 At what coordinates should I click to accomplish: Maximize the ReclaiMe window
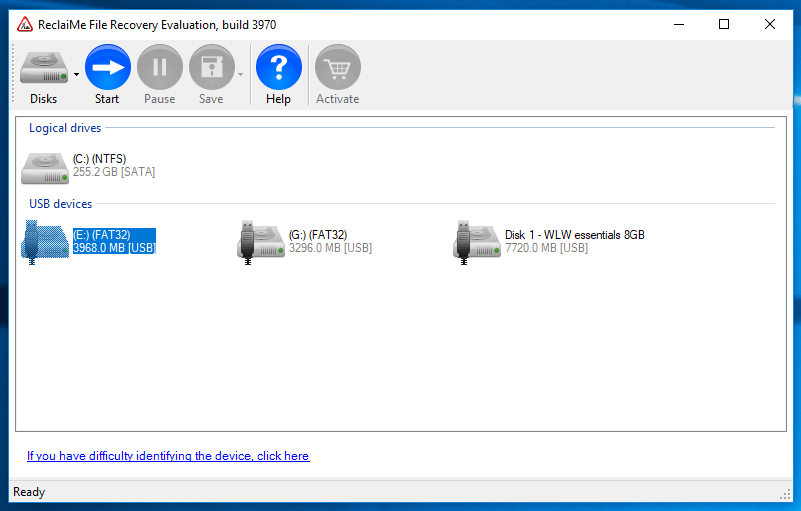(x=724, y=25)
